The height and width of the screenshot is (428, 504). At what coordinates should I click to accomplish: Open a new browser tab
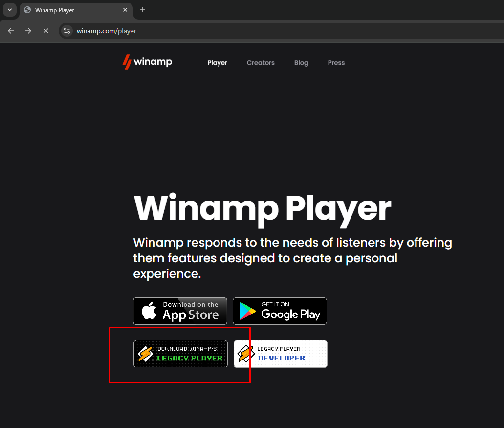[x=143, y=10]
